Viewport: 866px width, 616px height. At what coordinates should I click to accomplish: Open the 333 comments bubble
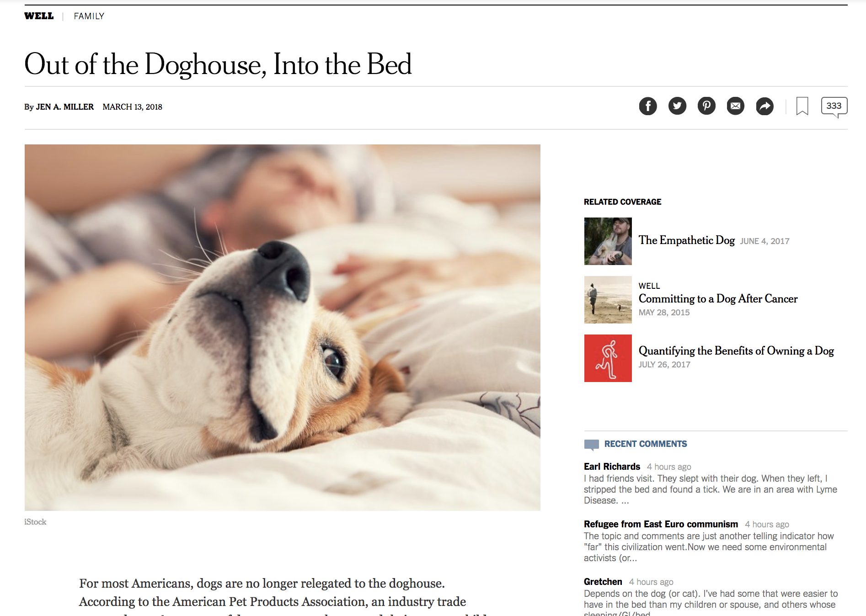pyautogui.click(x=834, y=107)
